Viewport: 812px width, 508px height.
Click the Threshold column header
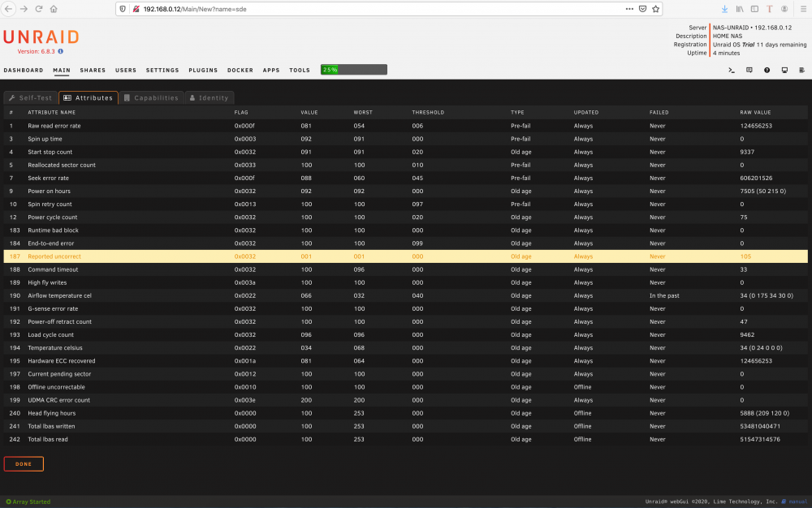428,112
